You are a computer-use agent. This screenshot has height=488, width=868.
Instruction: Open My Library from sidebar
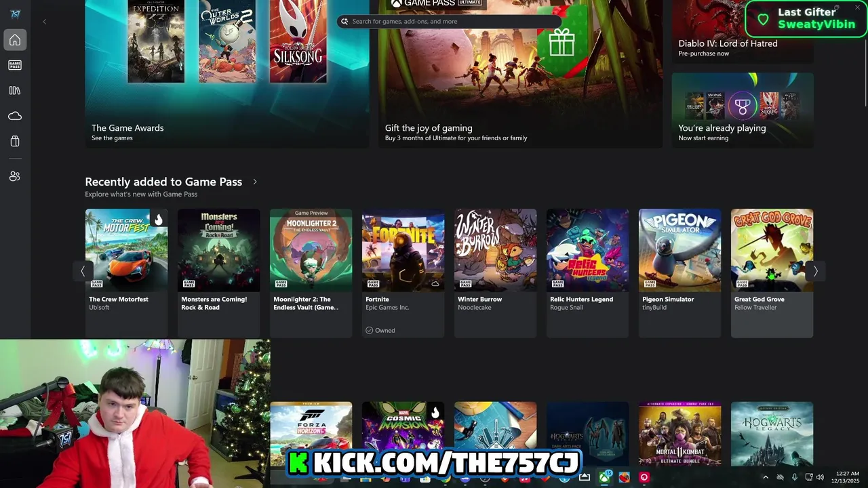15,90
